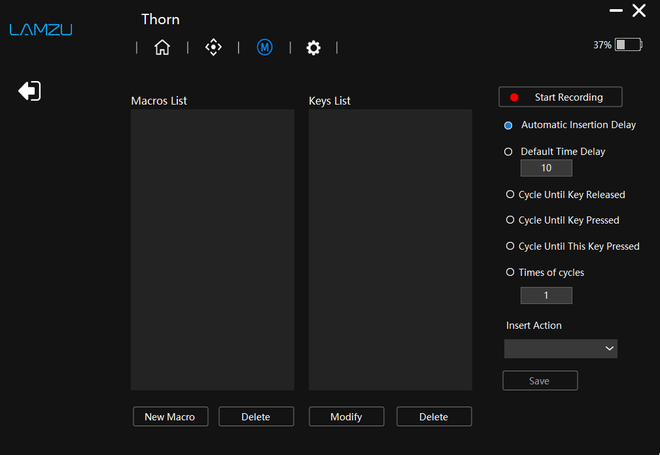Minimize the Lamzu window

click(614, 10)
